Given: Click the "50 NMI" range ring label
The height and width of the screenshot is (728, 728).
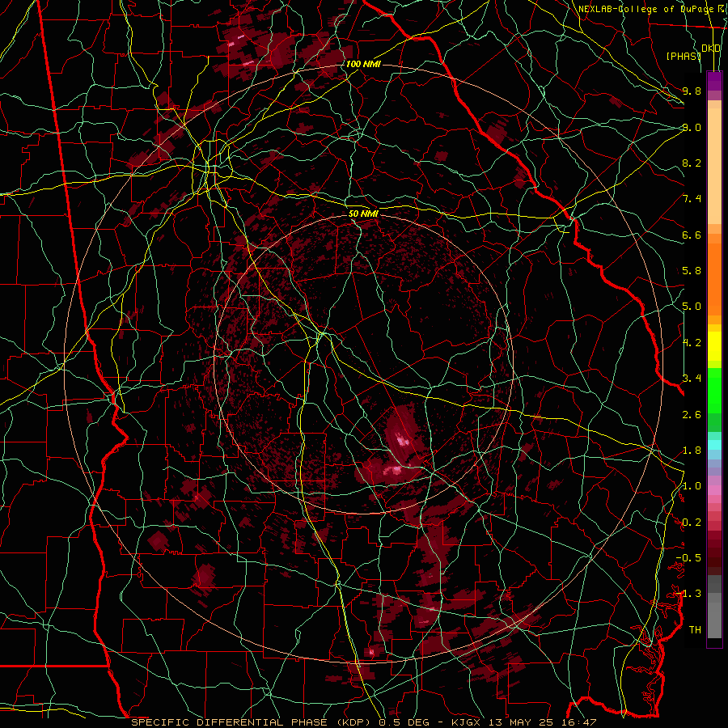Looking at the screenshot, I should click(363, 214).
